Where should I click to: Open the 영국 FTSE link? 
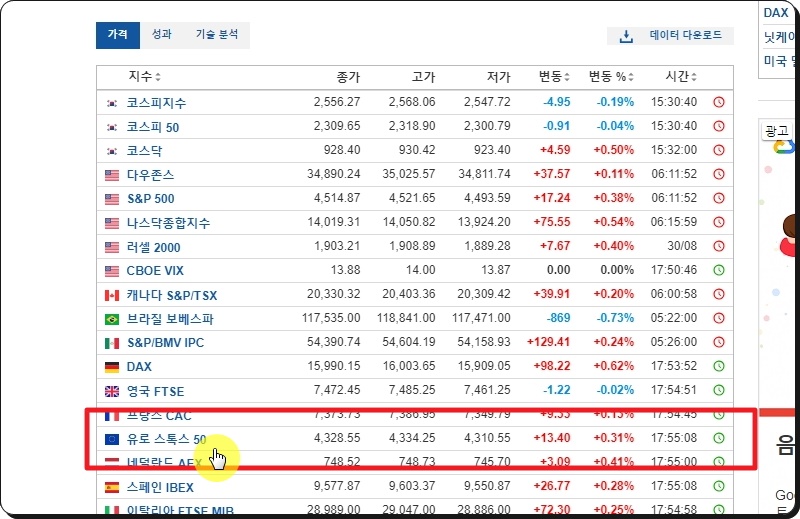tap(155, 391)
